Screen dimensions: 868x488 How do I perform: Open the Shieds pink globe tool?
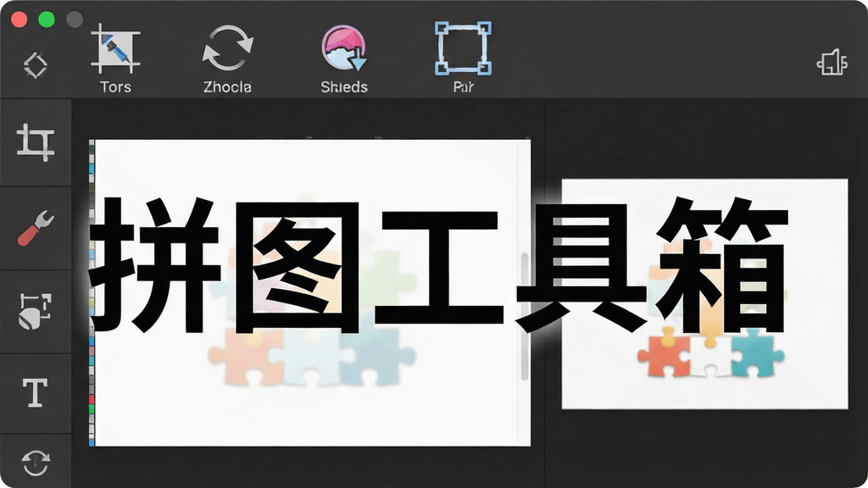344,48
